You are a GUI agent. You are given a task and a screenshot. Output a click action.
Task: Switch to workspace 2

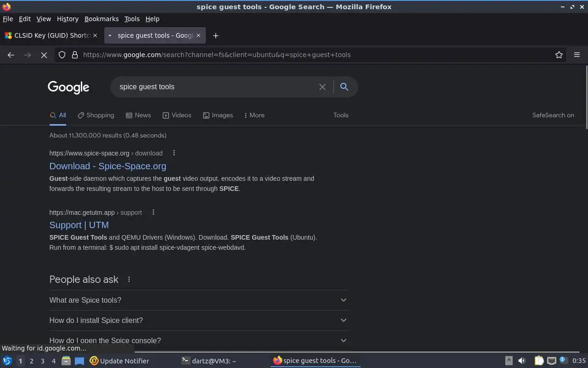click(31, 361)
